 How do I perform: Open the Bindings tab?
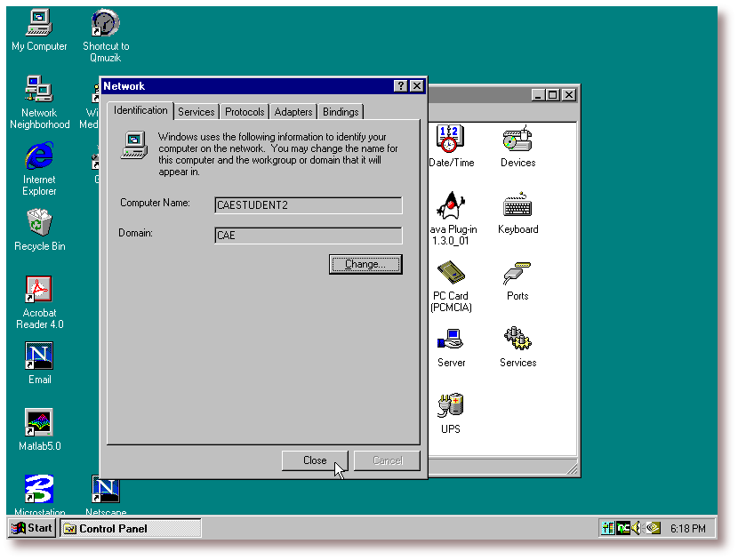point(341,112)
